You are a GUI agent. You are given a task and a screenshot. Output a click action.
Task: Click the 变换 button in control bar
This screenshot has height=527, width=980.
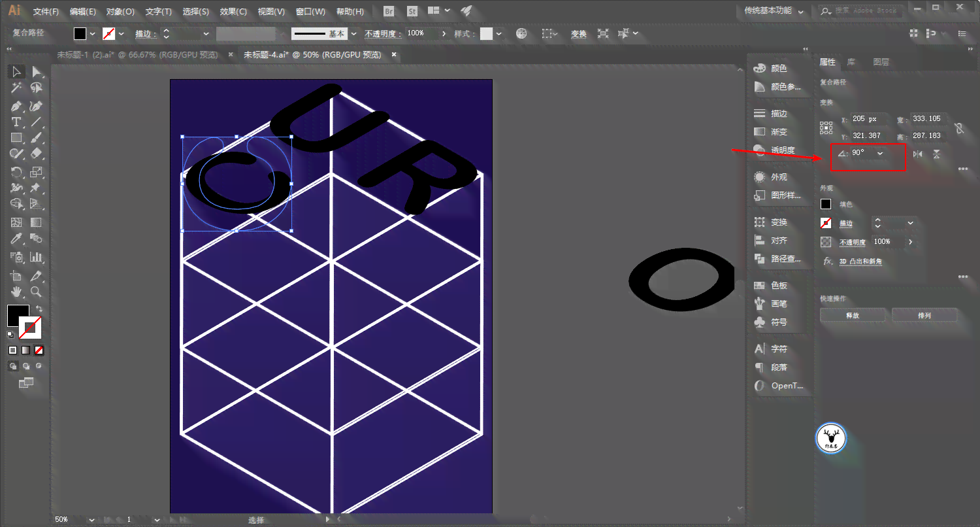(579, 33)
